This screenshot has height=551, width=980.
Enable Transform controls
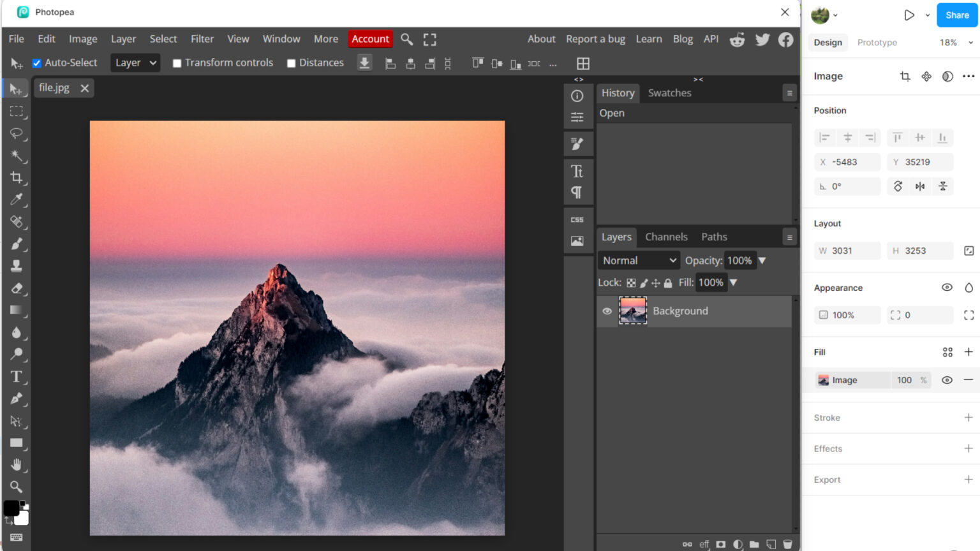tap(177, 62)
